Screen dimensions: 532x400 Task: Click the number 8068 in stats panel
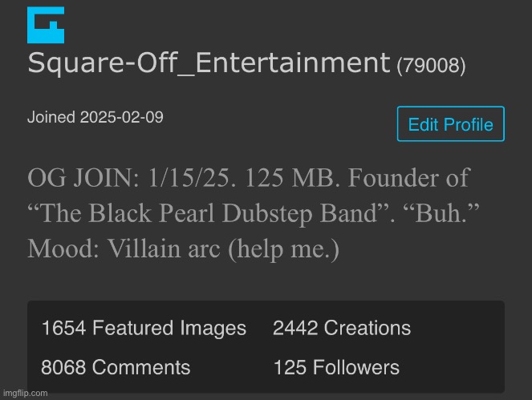click(63, 368)
